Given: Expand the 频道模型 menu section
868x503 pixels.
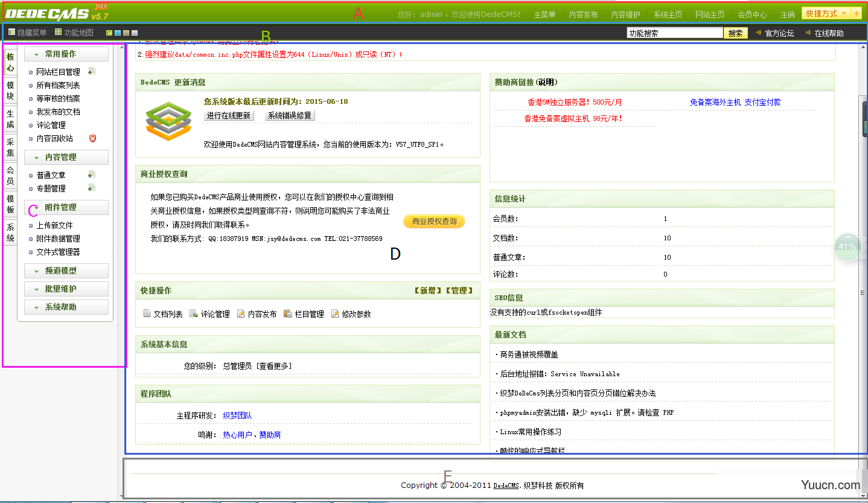Looking at the screenshot, I should coord(66,271).
